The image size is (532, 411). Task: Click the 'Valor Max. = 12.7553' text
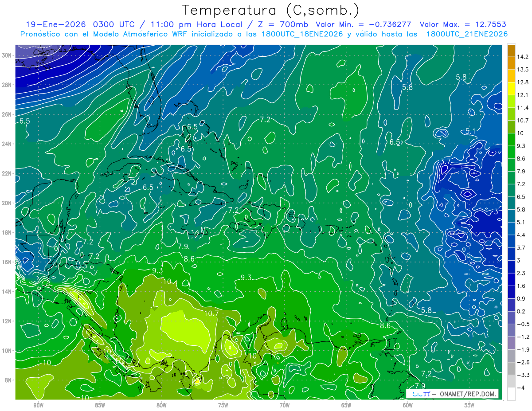[462, 24]
